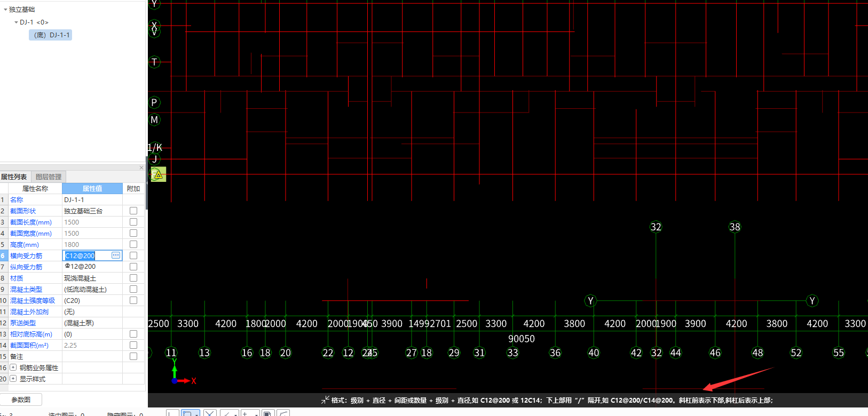The width and height of the screenshot is (868, 416).
Task: Click the 横向受力筋 property label
Action: pyautogui.click(x=26, y=255)
